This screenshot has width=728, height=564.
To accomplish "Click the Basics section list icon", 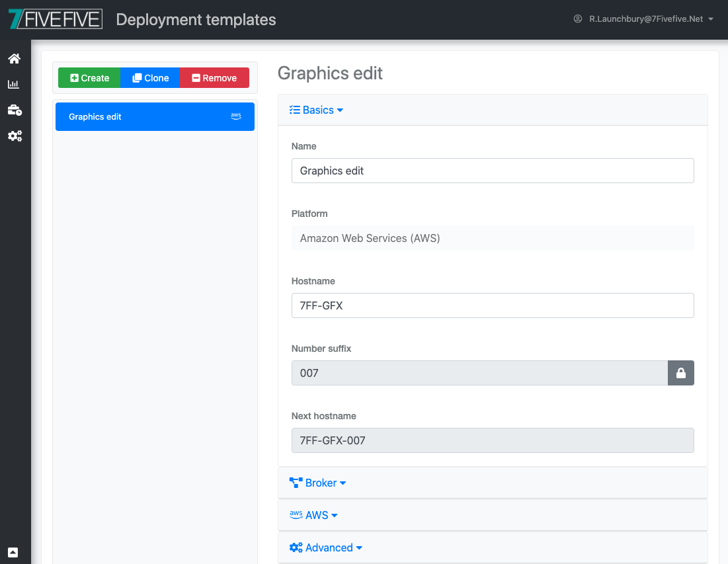I will pyautogui.click(x=295, y=110).
